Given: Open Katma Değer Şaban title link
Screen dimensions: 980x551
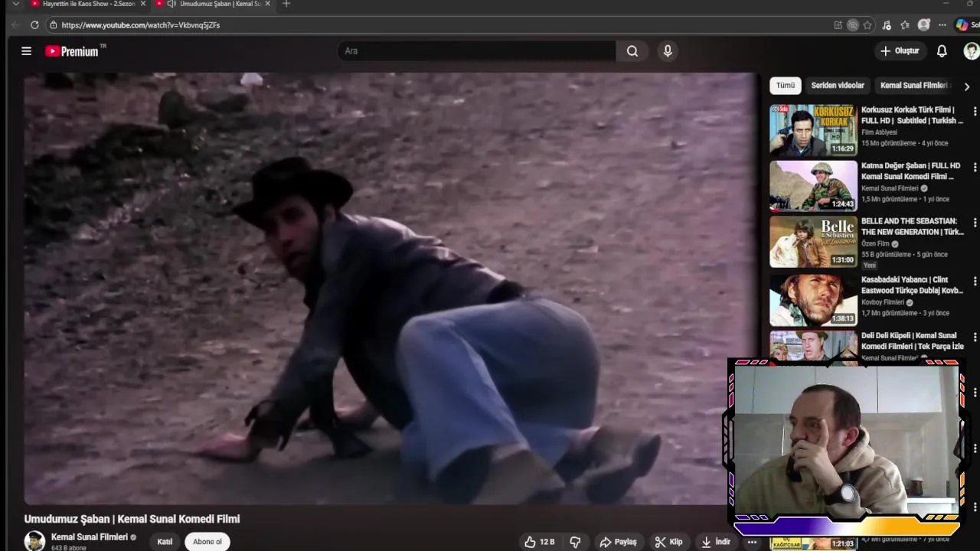Looking at the screenshot, I should click(x=910, y=171).
